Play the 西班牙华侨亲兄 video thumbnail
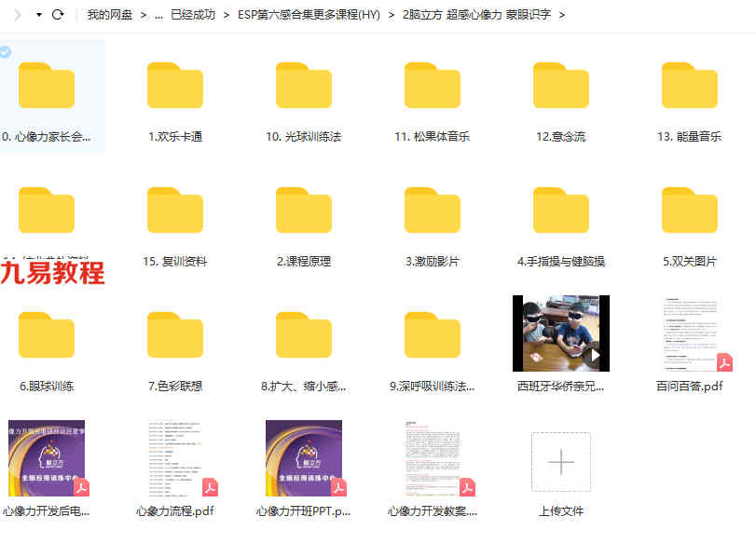756x544 pixels. (x=561, y=333)
